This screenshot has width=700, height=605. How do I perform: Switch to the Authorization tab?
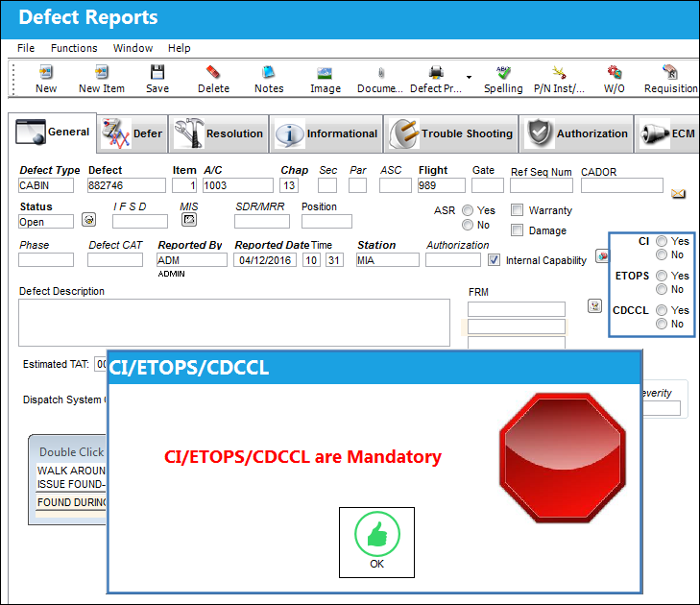[576, 133]
